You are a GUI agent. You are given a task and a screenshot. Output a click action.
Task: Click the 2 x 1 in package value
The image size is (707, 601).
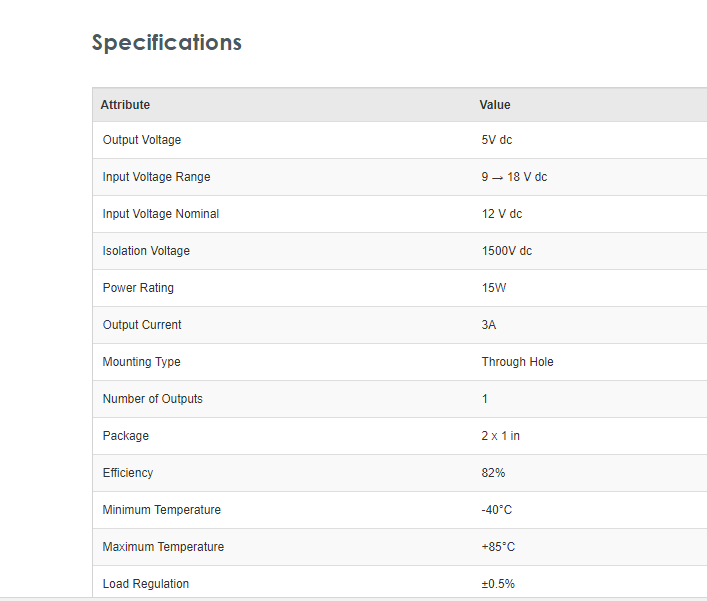point(501,436)
